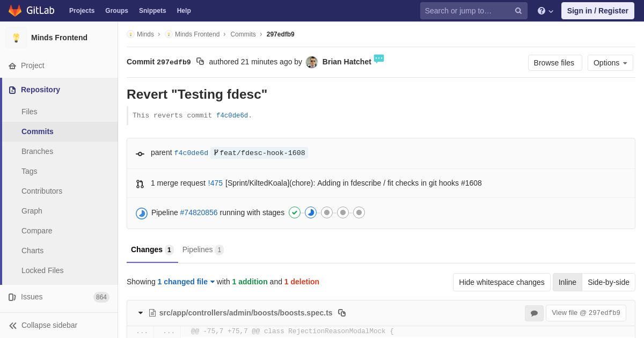Screen dimensions: 644x338
Task: Click the Minds Frontend lightbulb avatar in sidebar
Action: [x=16, y=38]
